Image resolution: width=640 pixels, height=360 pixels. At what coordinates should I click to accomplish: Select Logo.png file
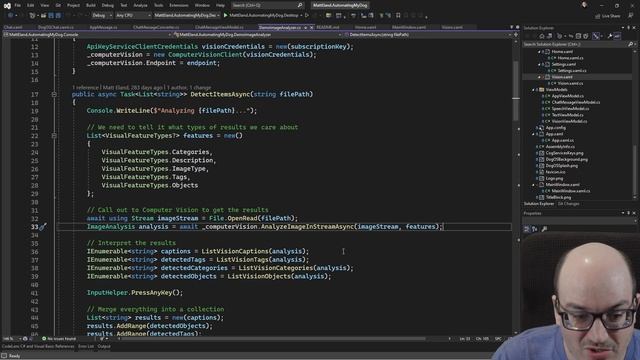554,178
